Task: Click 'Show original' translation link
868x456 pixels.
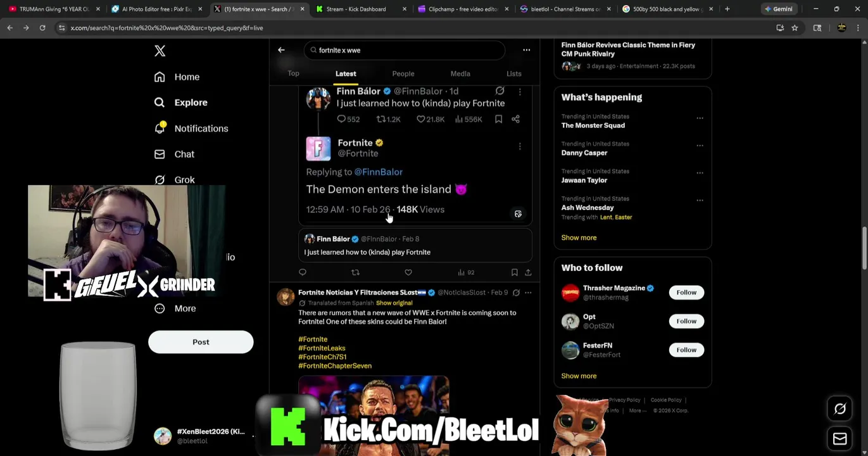Action: coord(394,303)
